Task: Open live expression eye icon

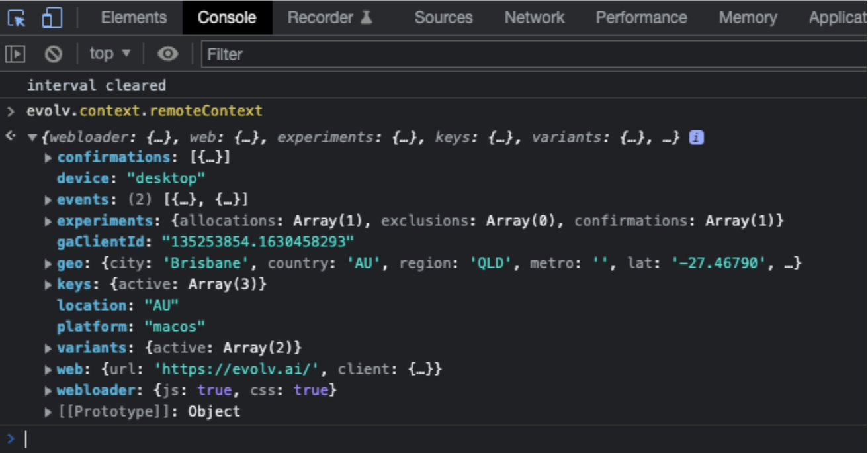Action: (x=168, y=54)
